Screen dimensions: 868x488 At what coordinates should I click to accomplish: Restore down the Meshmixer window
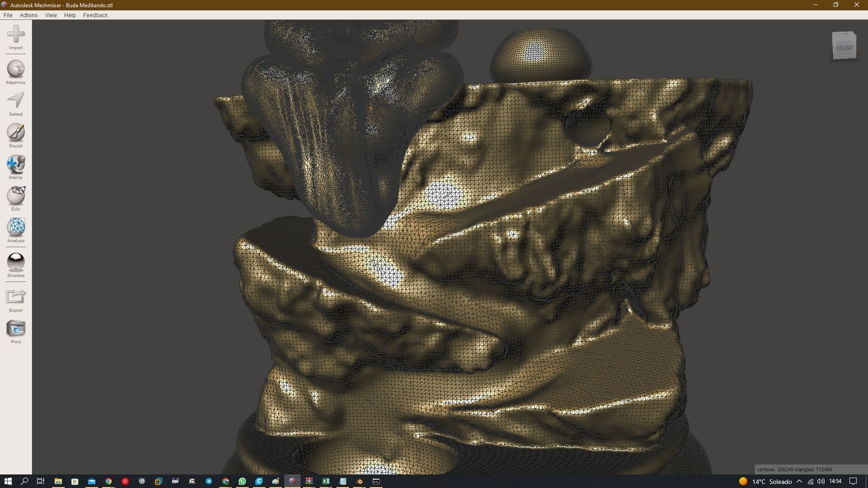(836, 5)
